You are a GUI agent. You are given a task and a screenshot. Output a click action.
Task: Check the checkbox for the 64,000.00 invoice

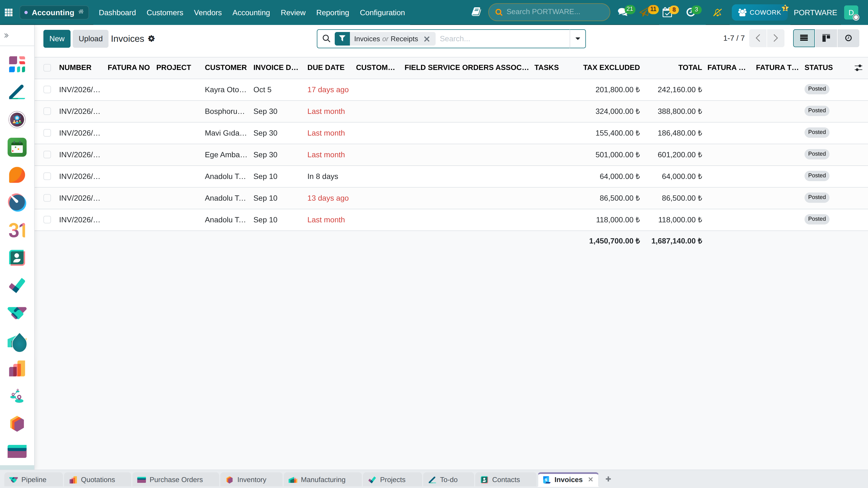[47, 176]
